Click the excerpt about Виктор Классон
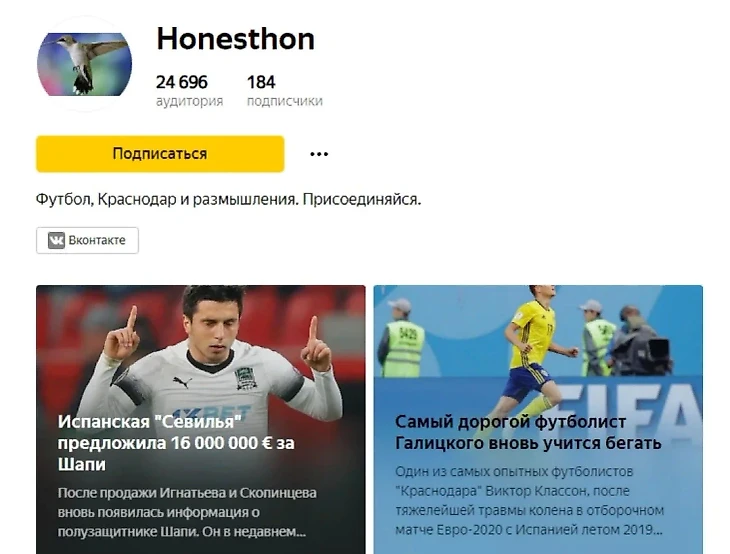Screen dimensions: 730x554 (529, 500)
